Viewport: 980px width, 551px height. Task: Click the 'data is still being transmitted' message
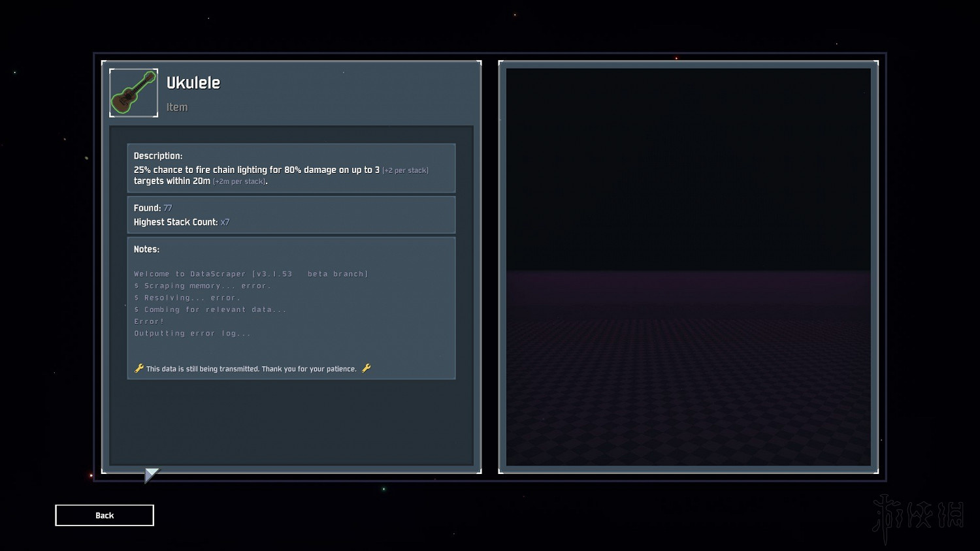tap(252, 369)
